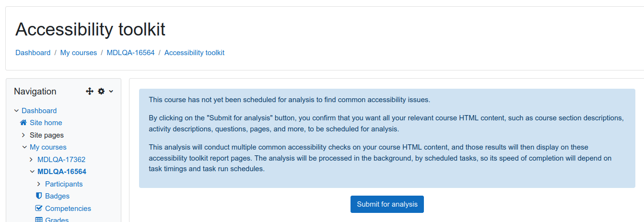644x222 pixels.
Task: Click Accessibility toolkit breadcrumb link
Action: tap(194, 53)
